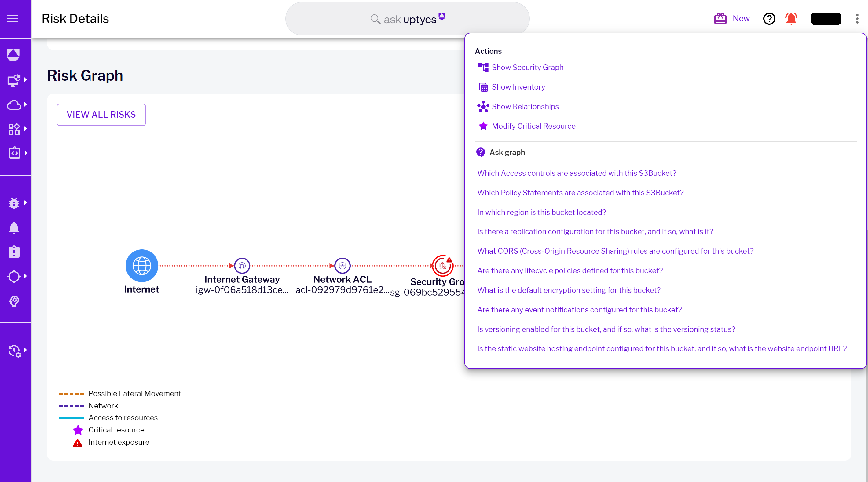868x482 pixels.
Task: Click the VIEW ALL RISKS button
Action: pyautogui.click(x=101, y=115)
